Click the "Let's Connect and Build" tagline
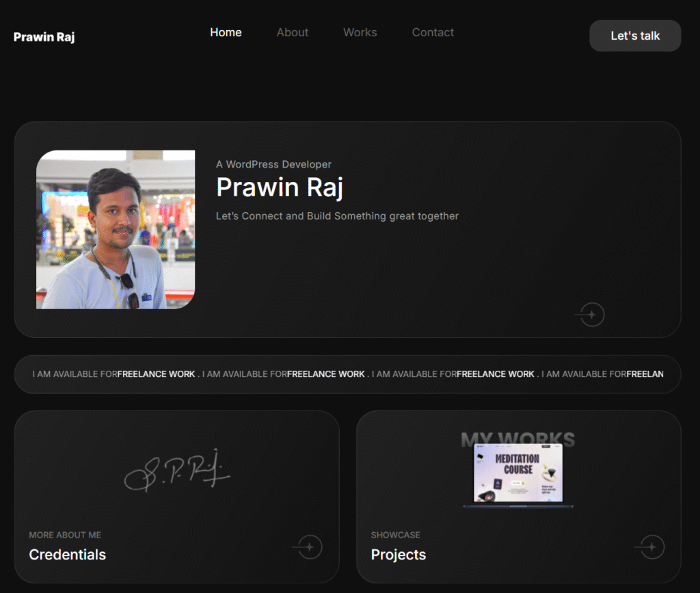Image resolution: width=700 pixels, height=593 pixels. [x=337, y=216]
